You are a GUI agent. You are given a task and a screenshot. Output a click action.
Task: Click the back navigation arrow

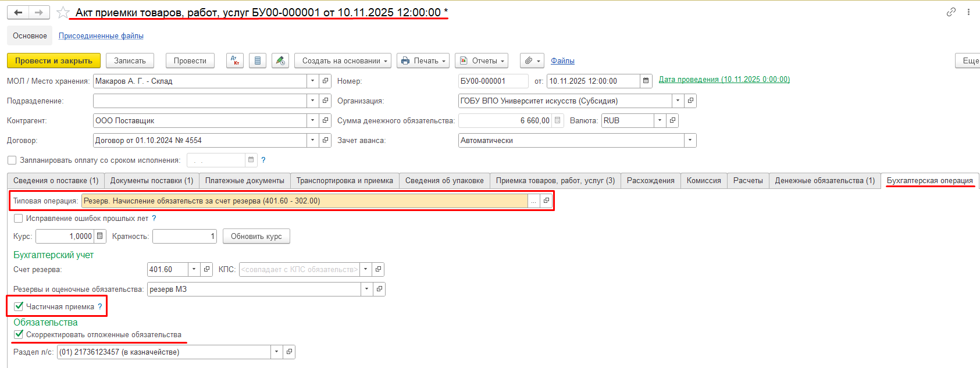(18, 13)
